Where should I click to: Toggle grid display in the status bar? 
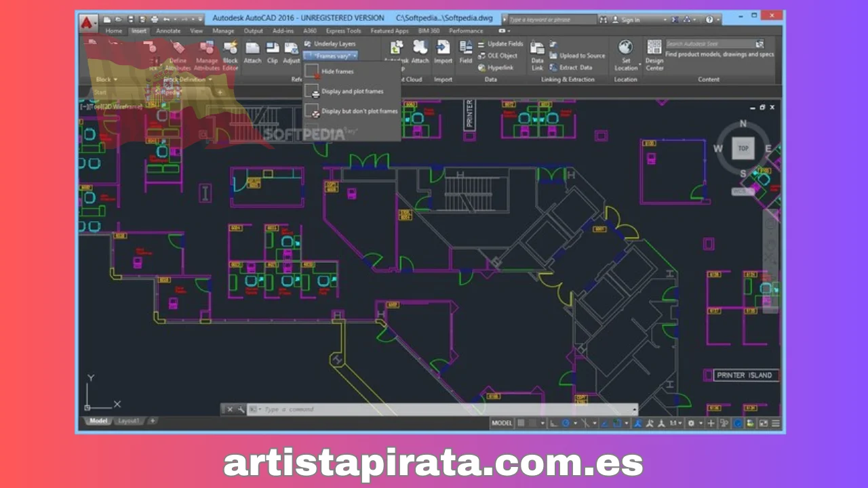521,424
